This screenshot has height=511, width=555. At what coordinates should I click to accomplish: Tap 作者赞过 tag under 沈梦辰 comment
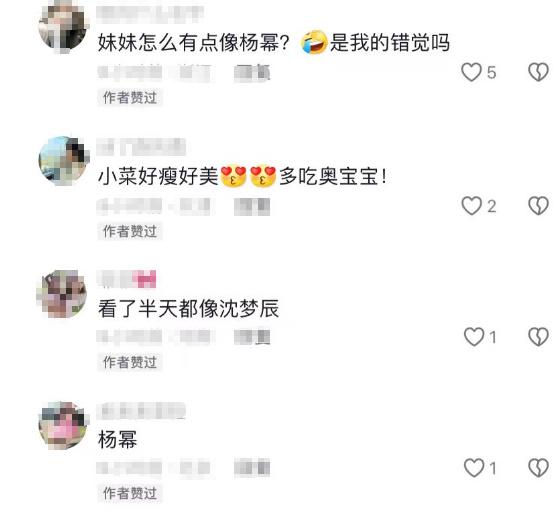(x=130, y=362)
